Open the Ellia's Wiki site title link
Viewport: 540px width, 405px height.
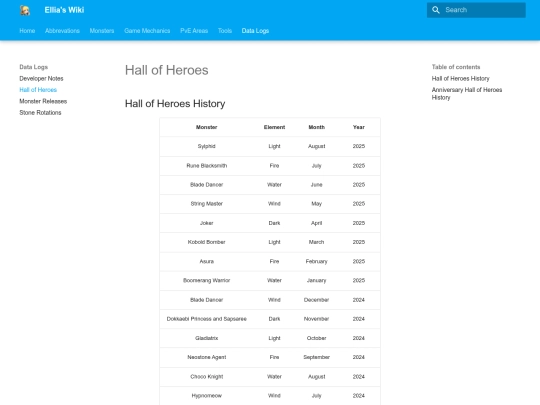tap(64, 10)
